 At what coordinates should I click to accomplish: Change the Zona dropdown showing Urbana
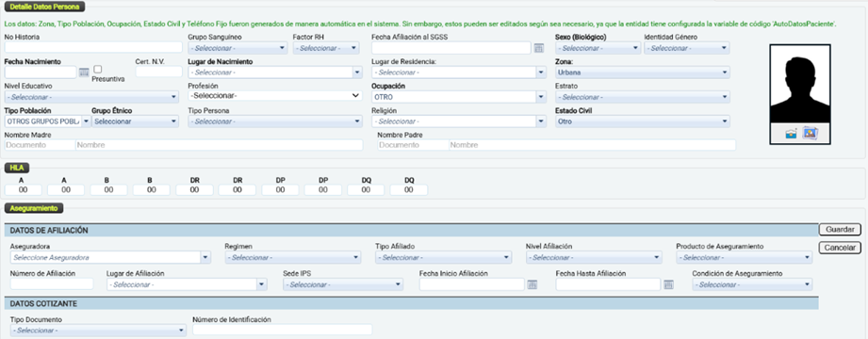click(642, 73)
